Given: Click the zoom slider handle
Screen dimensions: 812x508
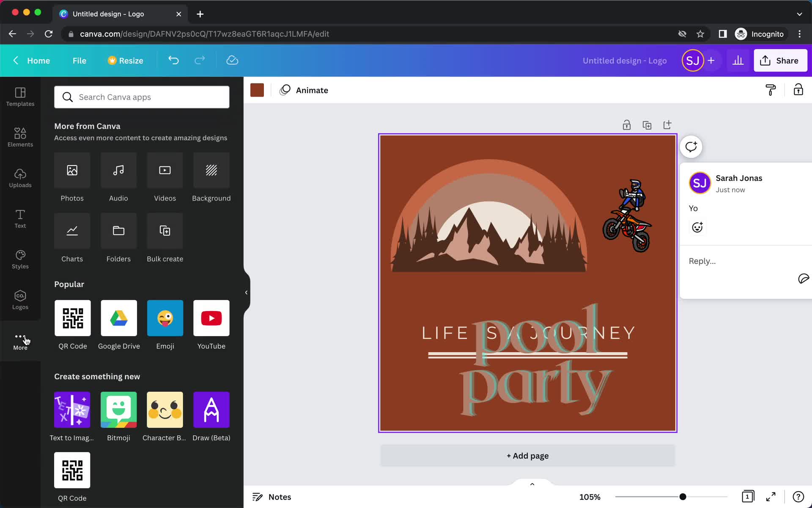Looking at the screenshot, I should coord(683,497).
